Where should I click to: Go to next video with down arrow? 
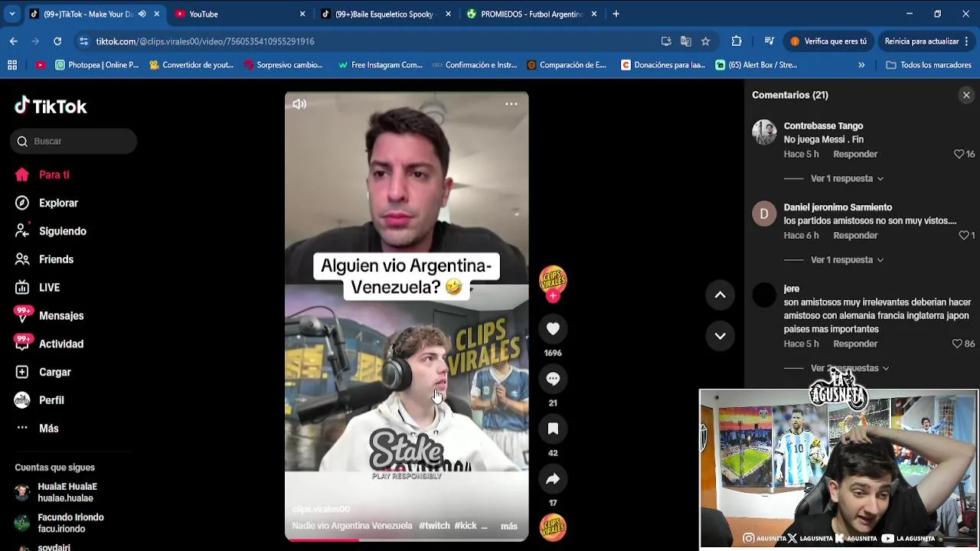click(x=720, y=335)
